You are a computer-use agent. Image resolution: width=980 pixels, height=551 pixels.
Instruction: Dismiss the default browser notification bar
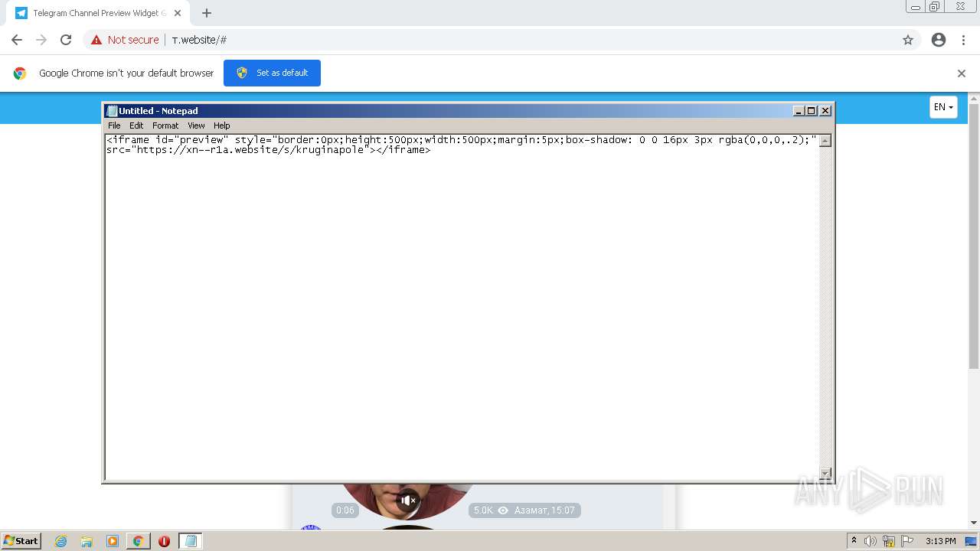point(962,73)
